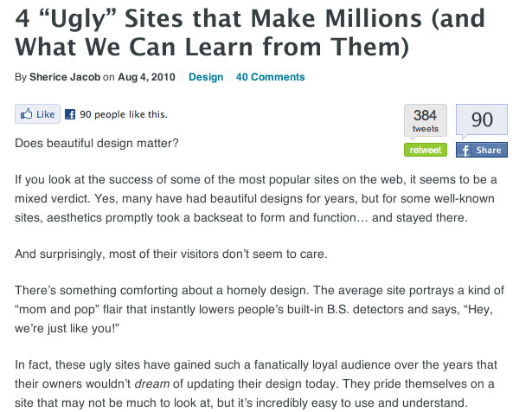Click the Facebook logo beside the like count
The image size is (532, 412).
(70, 114)
